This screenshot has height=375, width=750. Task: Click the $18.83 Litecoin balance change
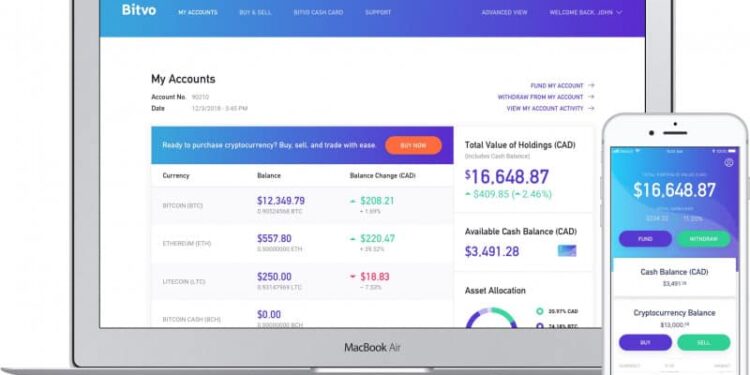click(375, 276)
